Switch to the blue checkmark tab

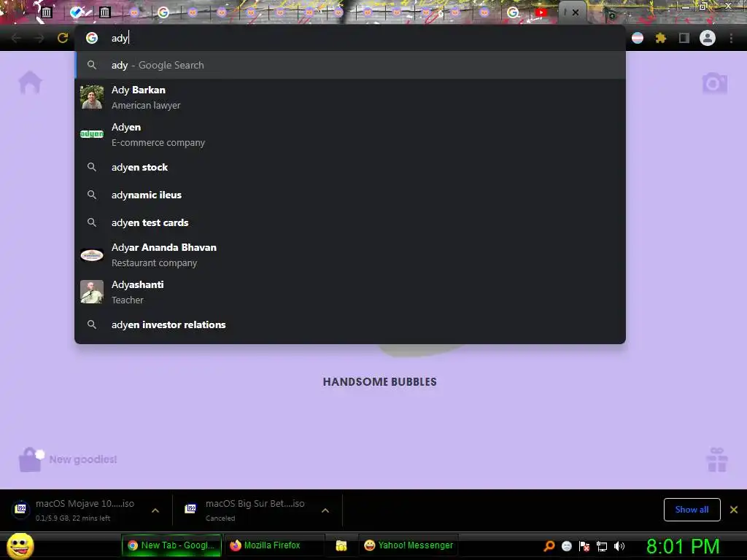[x=76, y=12]
